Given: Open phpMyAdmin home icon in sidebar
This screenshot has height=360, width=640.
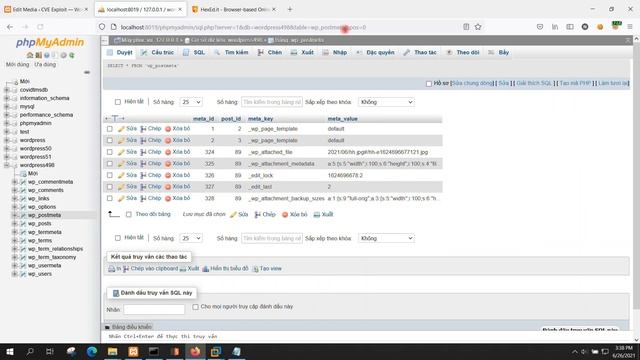Looking at the screenshot, I should tap(30, 55).
